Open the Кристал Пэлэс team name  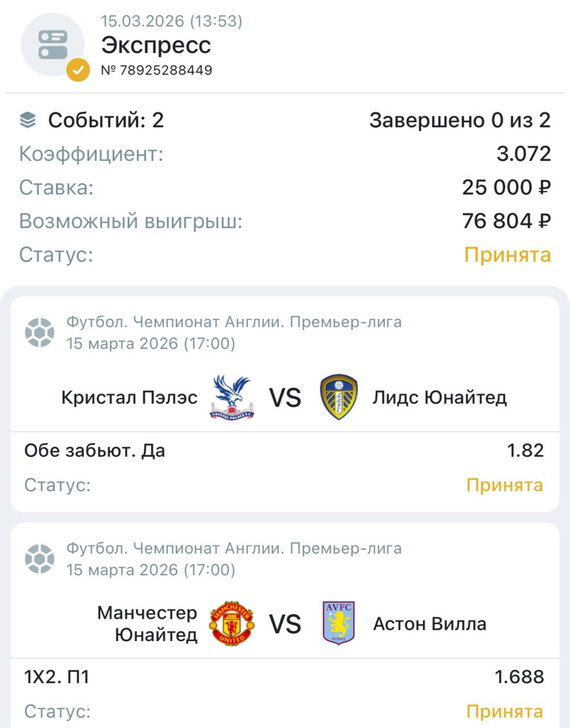(129, 398)
